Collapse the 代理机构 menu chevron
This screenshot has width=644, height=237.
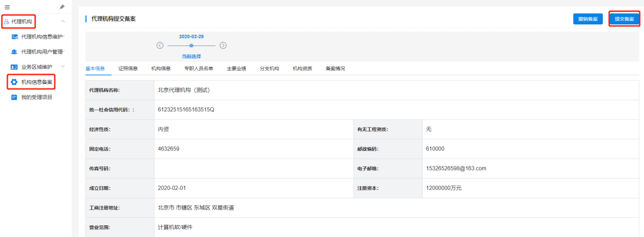(x=62, y=21)
